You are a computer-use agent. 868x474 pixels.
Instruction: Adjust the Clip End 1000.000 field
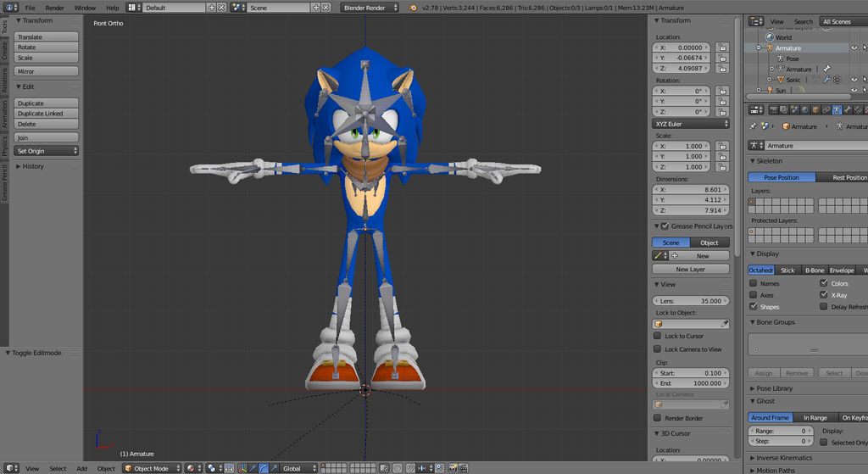pyautogui.click(x=691, y=383)
